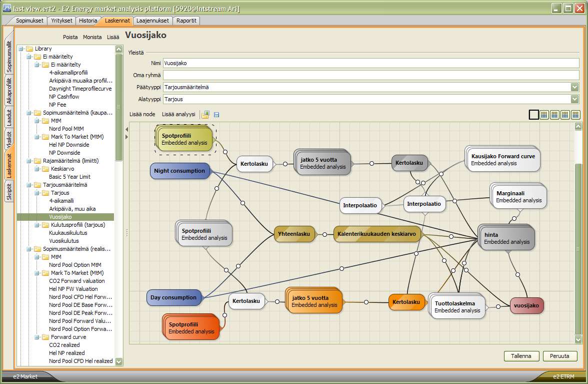Click the Monista button above the tree
The width and height of the screenshot is (588, 384).
pos(92,37)
